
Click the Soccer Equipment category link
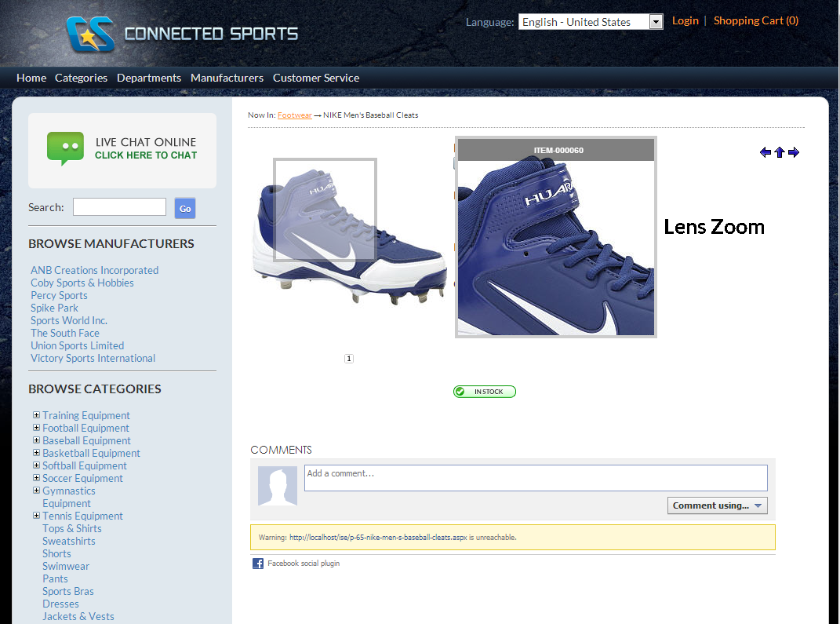tap(82, 478)
